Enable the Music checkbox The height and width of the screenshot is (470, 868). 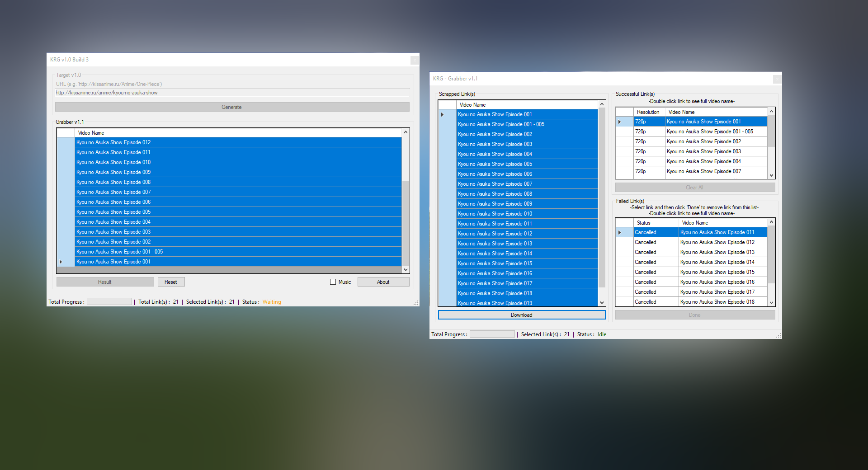point(333,282)
